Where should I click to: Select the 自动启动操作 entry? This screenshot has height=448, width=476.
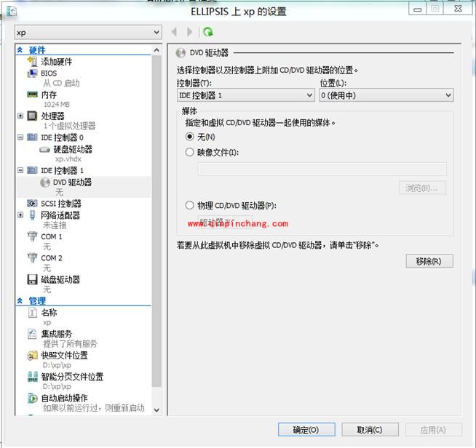click(64, 399)
